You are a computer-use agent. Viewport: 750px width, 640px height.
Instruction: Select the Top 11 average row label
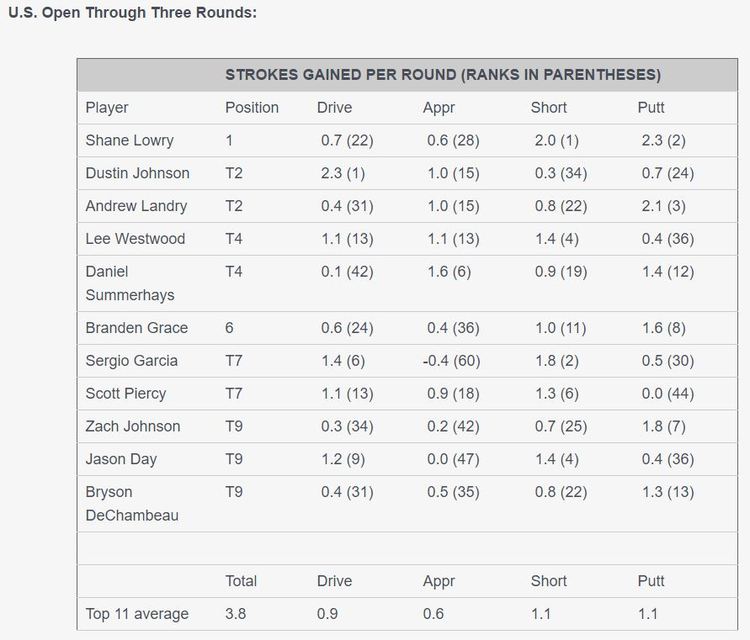click(137, 613)
